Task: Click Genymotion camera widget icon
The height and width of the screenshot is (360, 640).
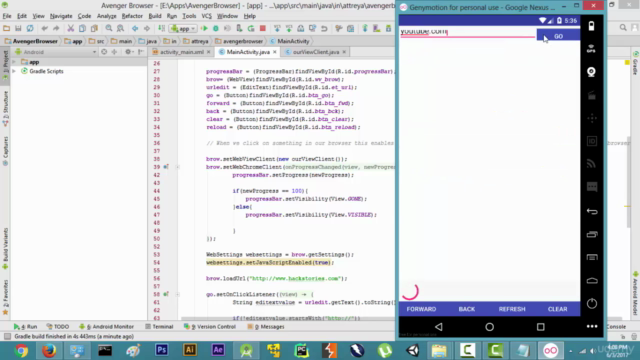Action: [591, 72]
